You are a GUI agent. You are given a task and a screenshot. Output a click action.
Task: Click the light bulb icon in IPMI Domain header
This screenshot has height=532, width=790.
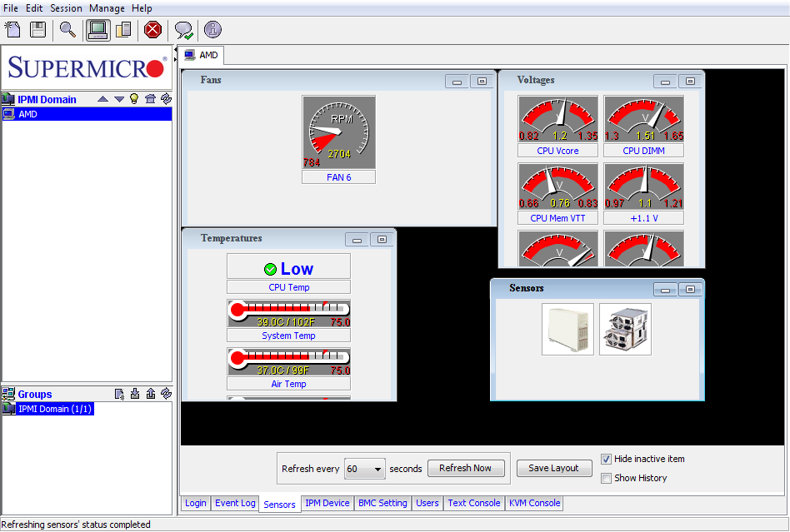133,99
